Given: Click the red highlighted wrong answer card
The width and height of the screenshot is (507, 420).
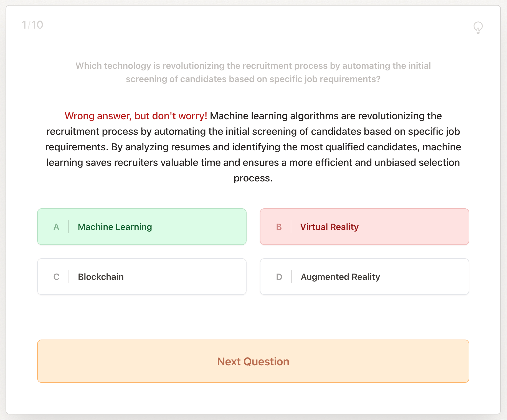Looking at the screenshot, I should [x=364, y=227].
